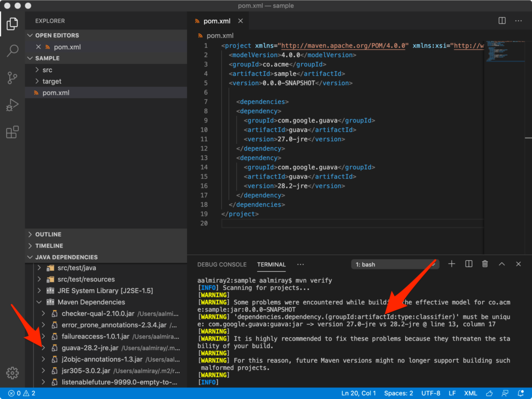Open the Source Control view
The width and height of the screenshot is (532, 399).
[x=12, y=78]
